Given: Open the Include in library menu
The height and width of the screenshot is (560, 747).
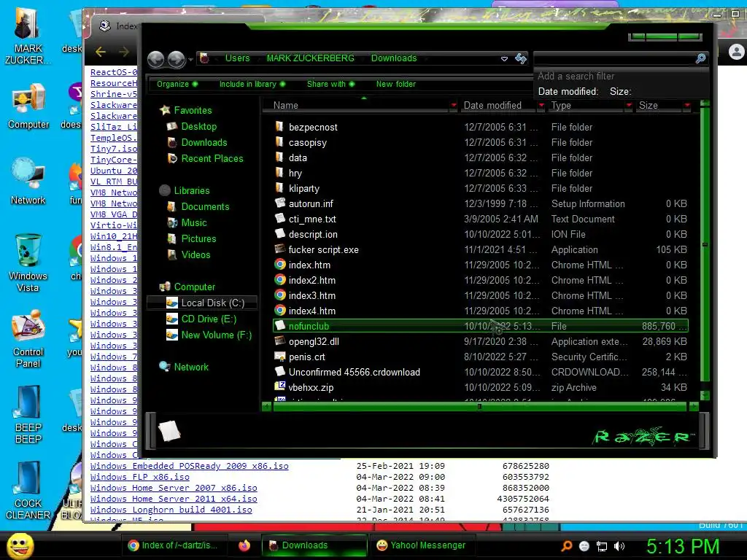Looking at the screenshot, I should point(252,84).
